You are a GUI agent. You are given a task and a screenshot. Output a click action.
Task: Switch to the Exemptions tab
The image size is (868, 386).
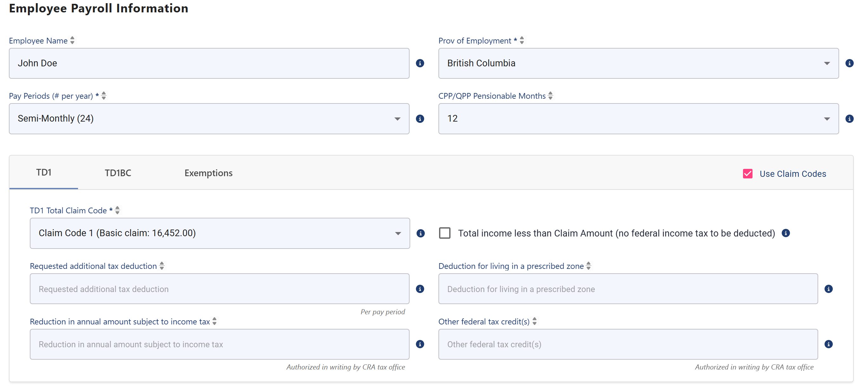tap(208, 173)
